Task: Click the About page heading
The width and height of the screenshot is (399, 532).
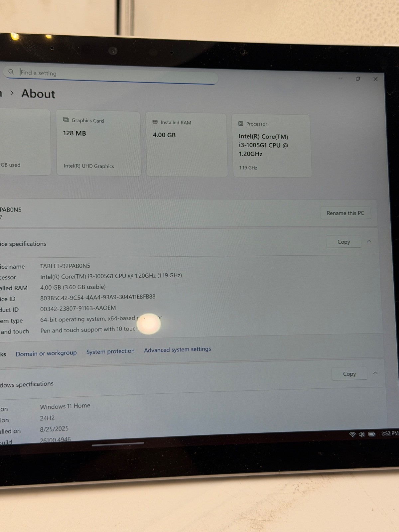Action: pos(38,94)
